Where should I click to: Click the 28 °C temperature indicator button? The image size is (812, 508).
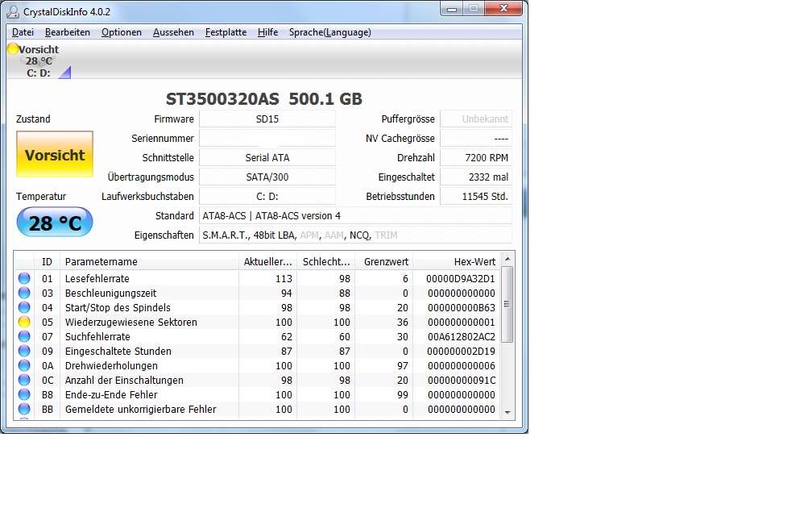pos(55,223)
